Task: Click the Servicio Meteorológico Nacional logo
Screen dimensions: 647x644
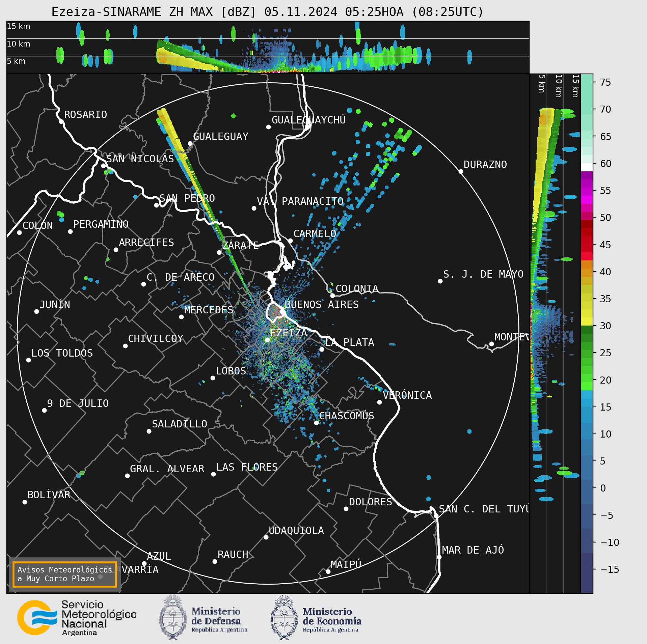Action: pos(77,618)
